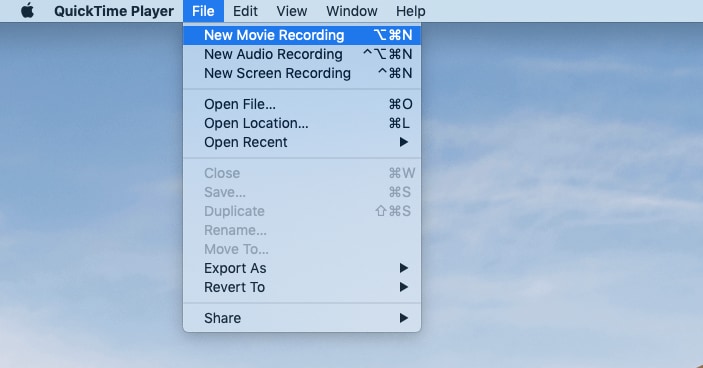Expand the Revert To submenu
Viewport: 703px width, 368px height.
point(302,287)
